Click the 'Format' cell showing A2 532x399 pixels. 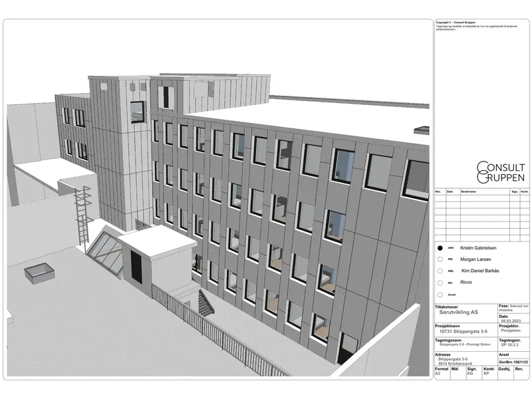point(442,373)
